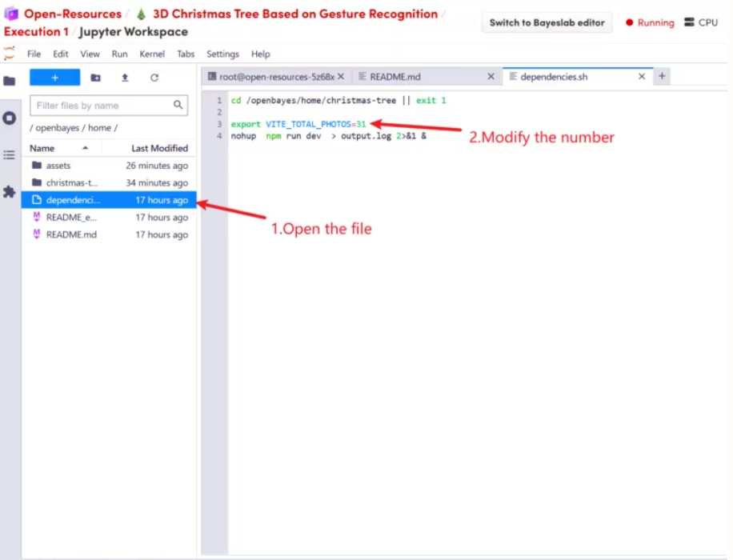Open the file browser sidebar icon
733x560 pixels.
[x=10, y=81]
